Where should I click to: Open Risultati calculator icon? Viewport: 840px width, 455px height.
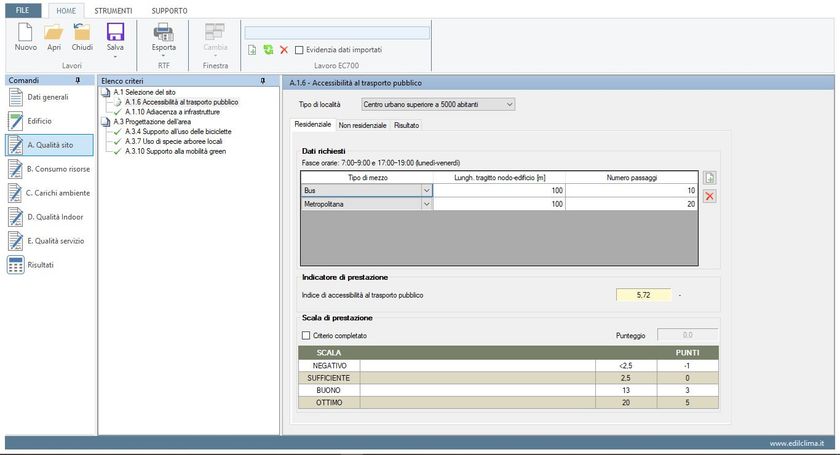point(16,265)
